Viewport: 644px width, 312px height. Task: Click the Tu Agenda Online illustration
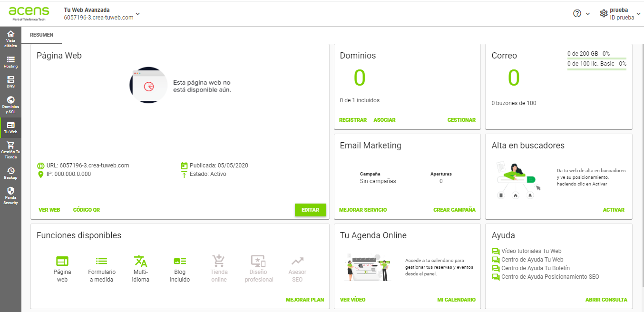368,268
